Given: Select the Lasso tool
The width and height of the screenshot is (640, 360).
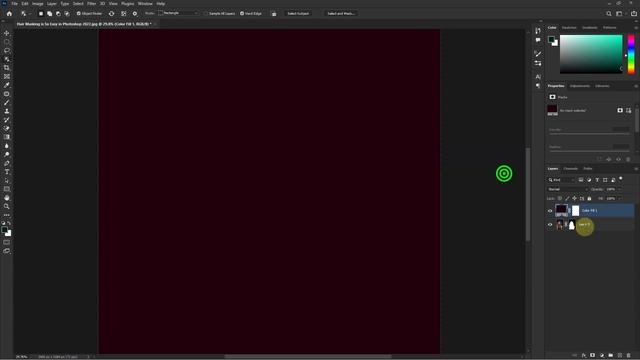Looking at the screenshot, I should 7,51.
